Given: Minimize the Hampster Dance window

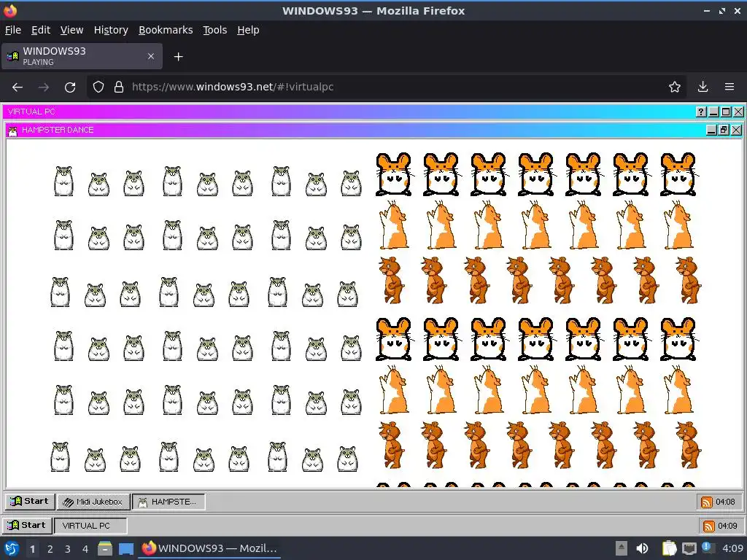Looking at the screenshot, I should pyautogui.click(x=711, y=130).
